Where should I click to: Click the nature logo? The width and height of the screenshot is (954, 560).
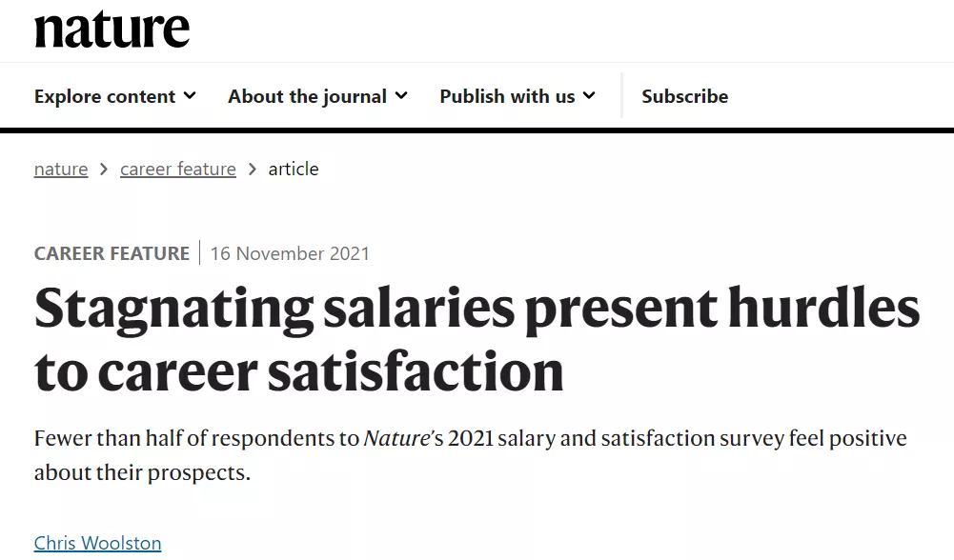pyautogui.click(x=112, y=30)
